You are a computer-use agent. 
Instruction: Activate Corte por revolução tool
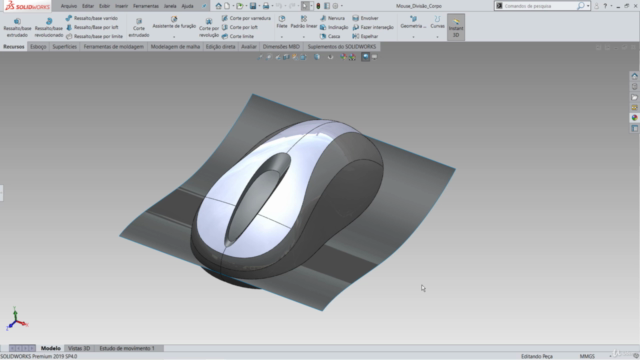coord(209,27)
